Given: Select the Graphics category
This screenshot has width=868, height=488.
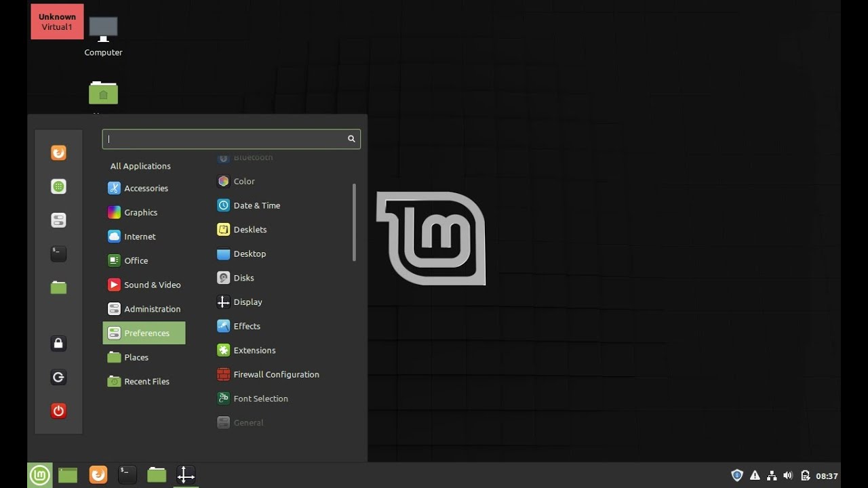Looking at the screenshot, I should click(x=144, y=213).
